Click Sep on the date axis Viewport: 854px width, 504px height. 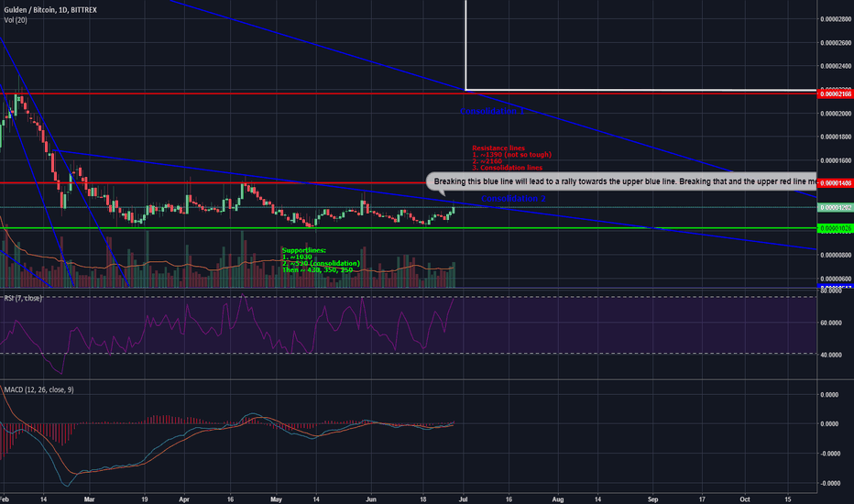coord(652,499)
